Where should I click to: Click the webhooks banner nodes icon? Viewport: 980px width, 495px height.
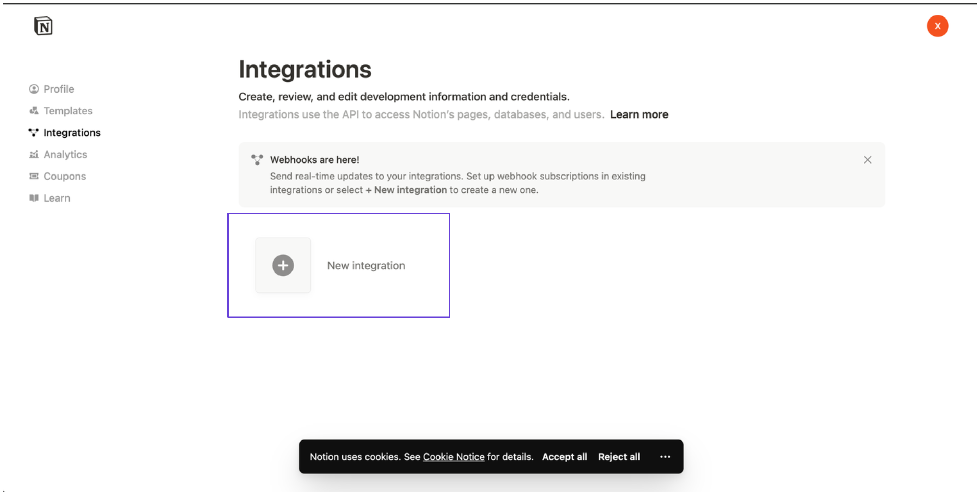pyautogui.click(x=257, y=159)
